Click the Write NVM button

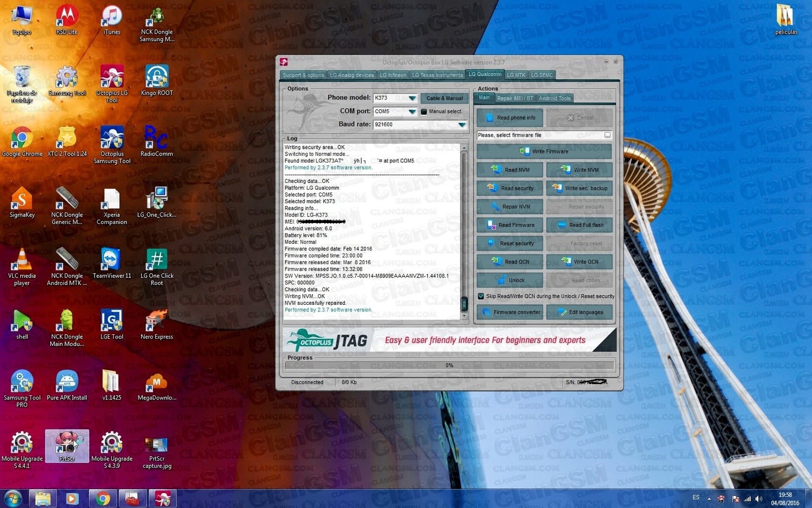[x=579, y=170]
